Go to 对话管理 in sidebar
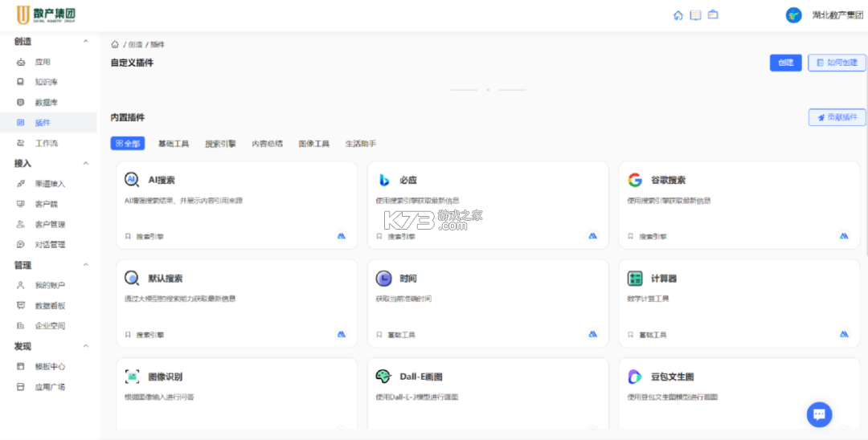Viewport: 868px width, 440px height. click(48, 244)
